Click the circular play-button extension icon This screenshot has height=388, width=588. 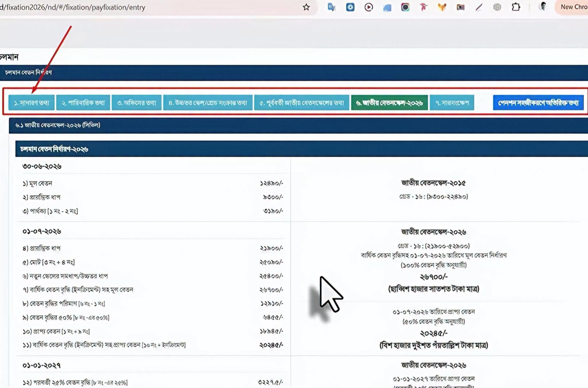[x=368, y=7]
